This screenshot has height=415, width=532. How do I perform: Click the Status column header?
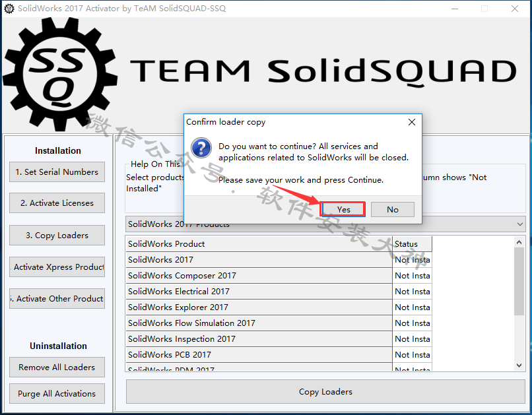[x=413, y=243]
